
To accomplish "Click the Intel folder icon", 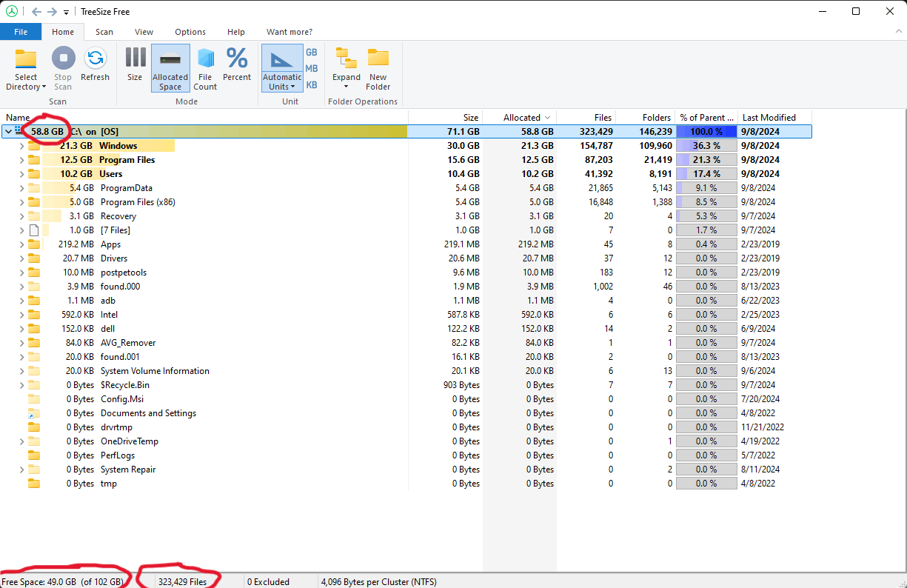I will click(x=34, y=315).
